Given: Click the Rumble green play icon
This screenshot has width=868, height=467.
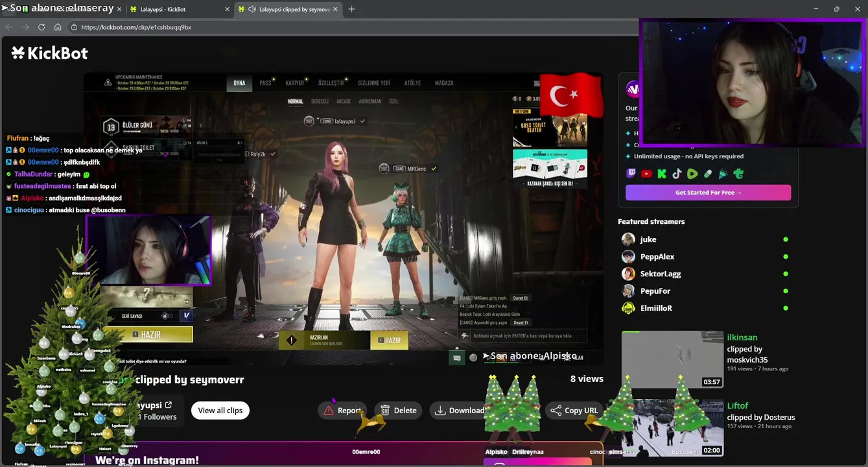Looking at the screenshot, I should [692, 174].
